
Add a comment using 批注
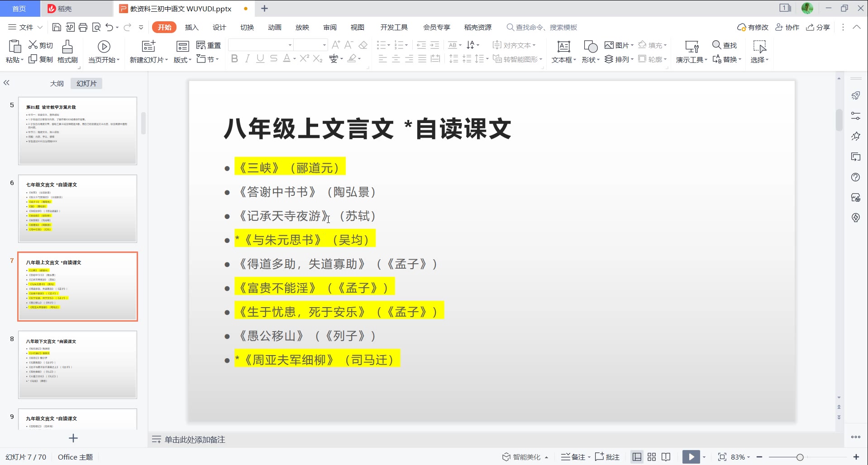(x=606, y=457)
